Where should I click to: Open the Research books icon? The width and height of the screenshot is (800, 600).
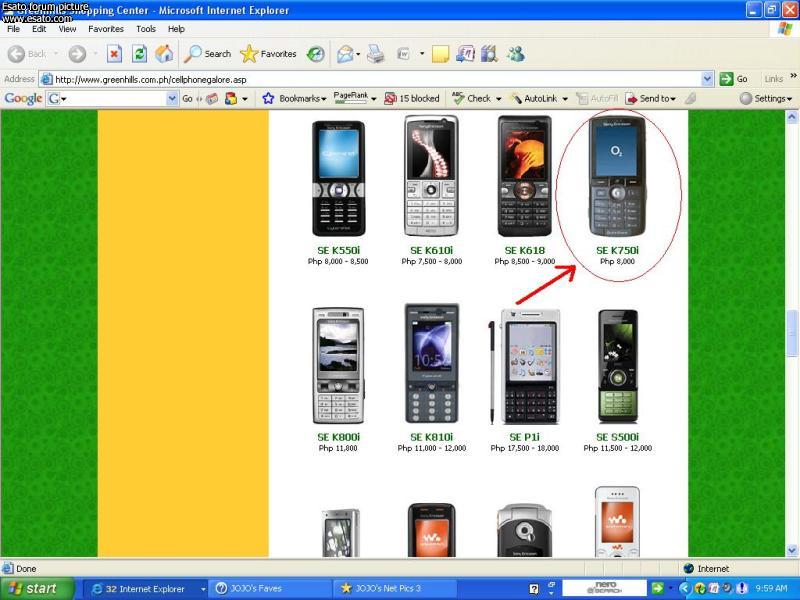click(x=489, y=54)
